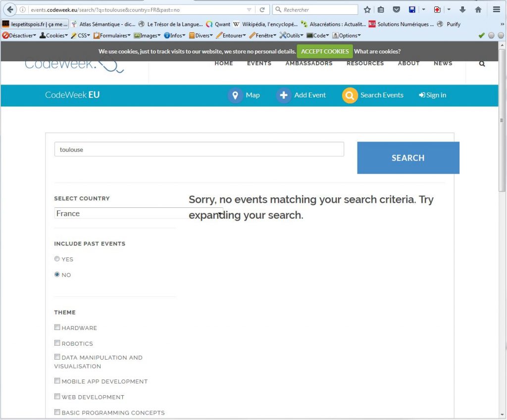Viewport: 507px width, 420px height.
Task: Click the blue floppy disk save icon
Action: [x=412, y=10]
